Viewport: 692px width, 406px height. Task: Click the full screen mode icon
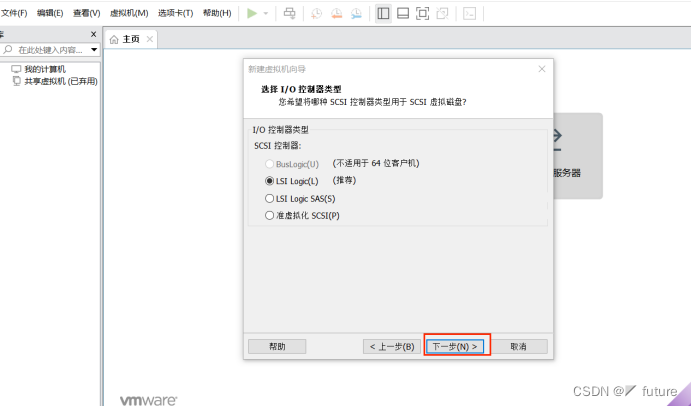click(x=422, y=13)
